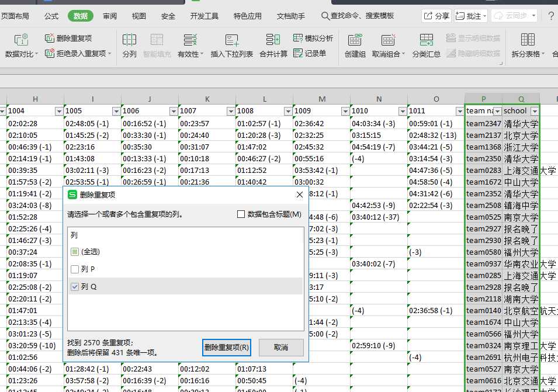The height and width of the screenshot is (392, 558).
Task: Uncheck the 列 Q checkbox
Action: [x=74, y=287]
